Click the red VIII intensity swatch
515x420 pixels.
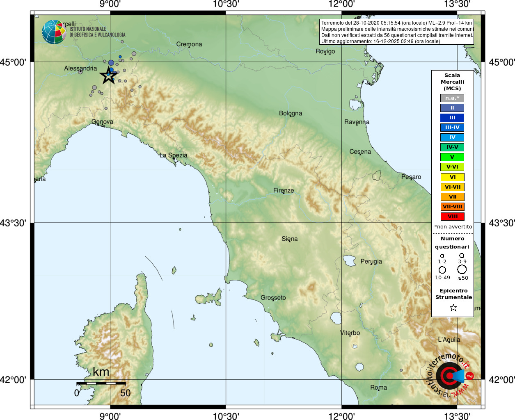click(x=452, y=217)
